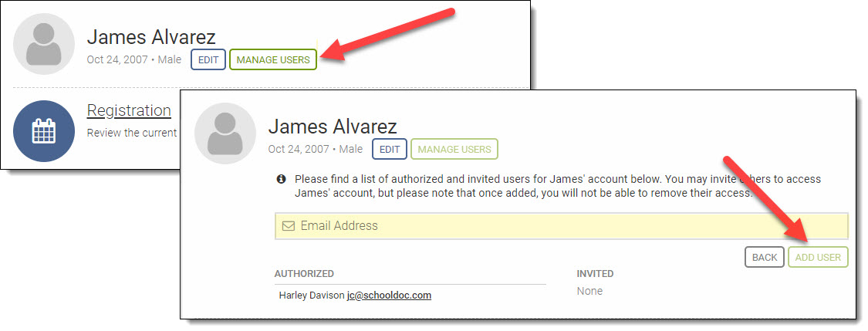Click James Alvarez's avatar above the Registration section
The width and height of the screenshot is (868, 331).
pos(44,44)
